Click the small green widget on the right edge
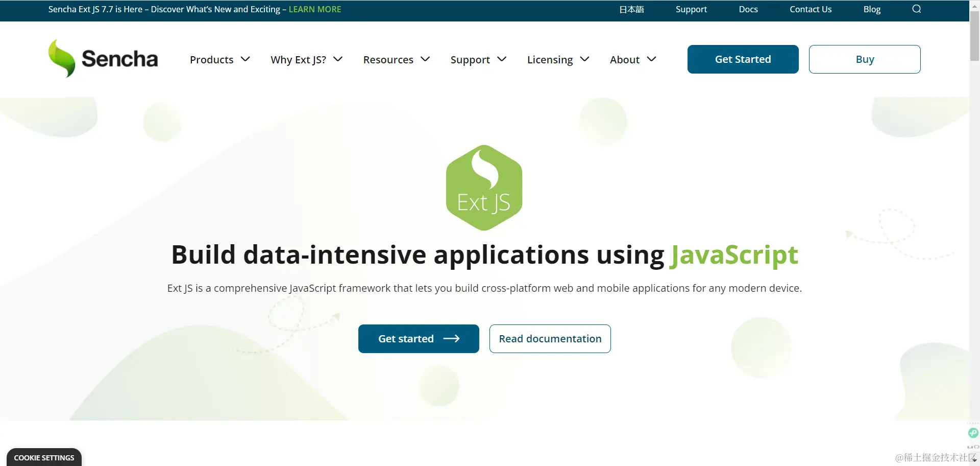Image resolution: width=980 pixels, height=466 pixels. [973, 433]
